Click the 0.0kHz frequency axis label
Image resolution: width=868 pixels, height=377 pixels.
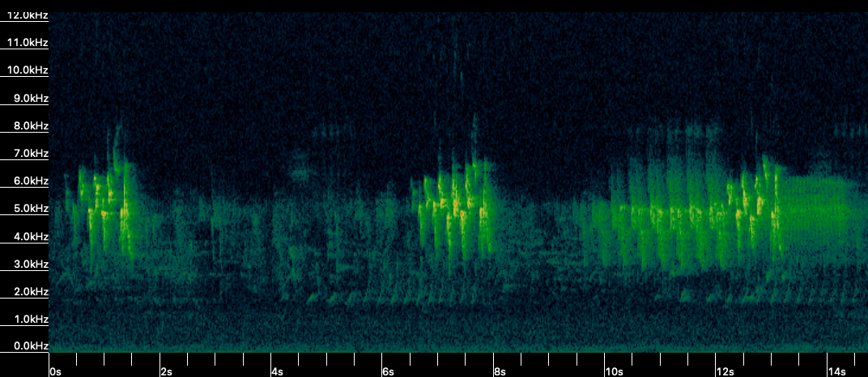pos(31,346)
